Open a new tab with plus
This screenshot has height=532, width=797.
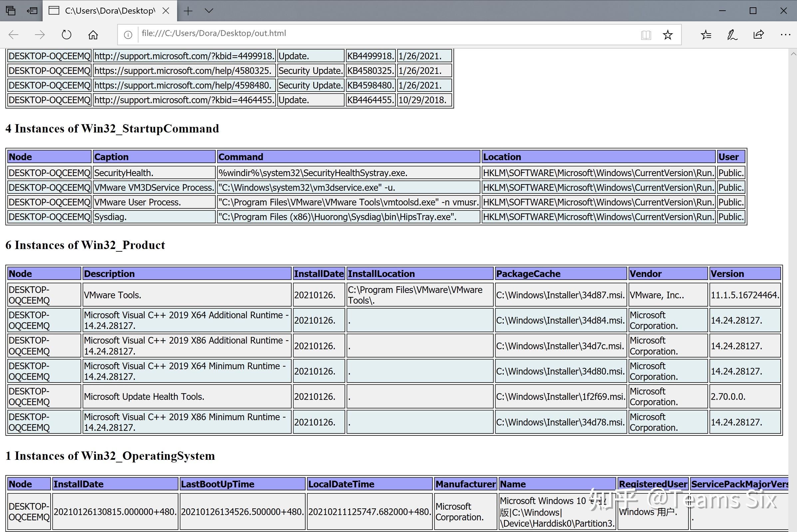point(188,11)
